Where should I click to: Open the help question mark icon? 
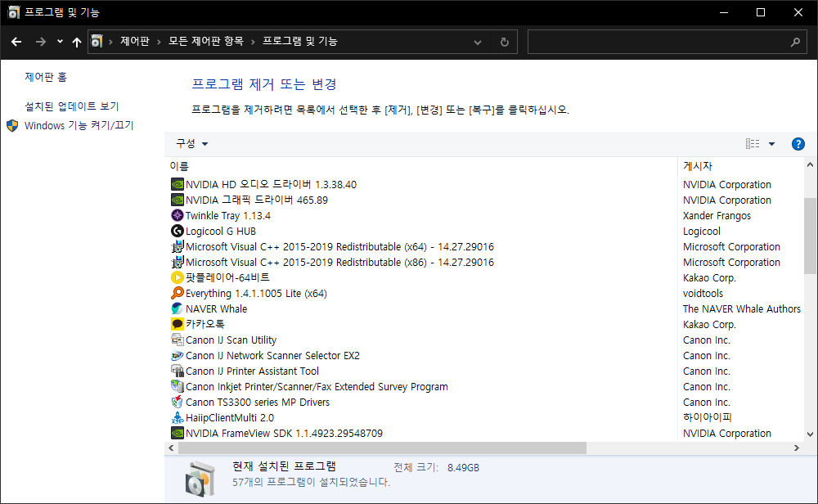pyautogui.click(x=798, y=144)
